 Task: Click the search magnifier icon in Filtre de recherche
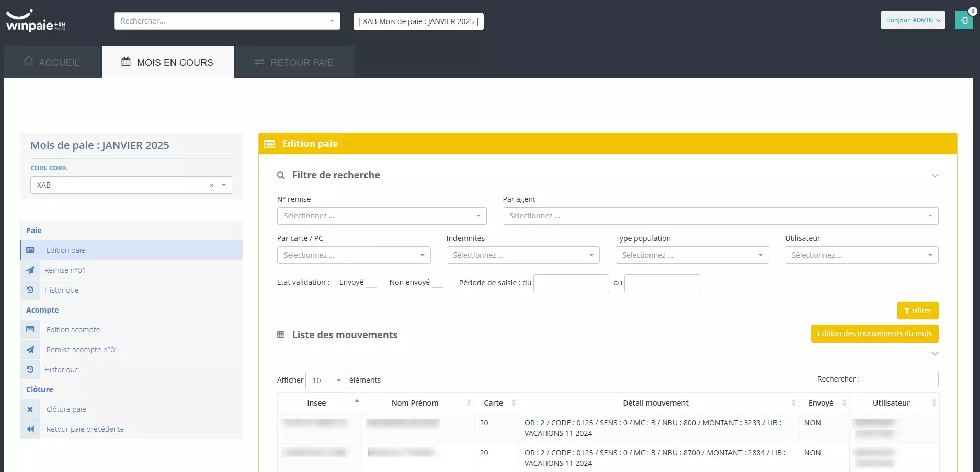tap(281, 175)
